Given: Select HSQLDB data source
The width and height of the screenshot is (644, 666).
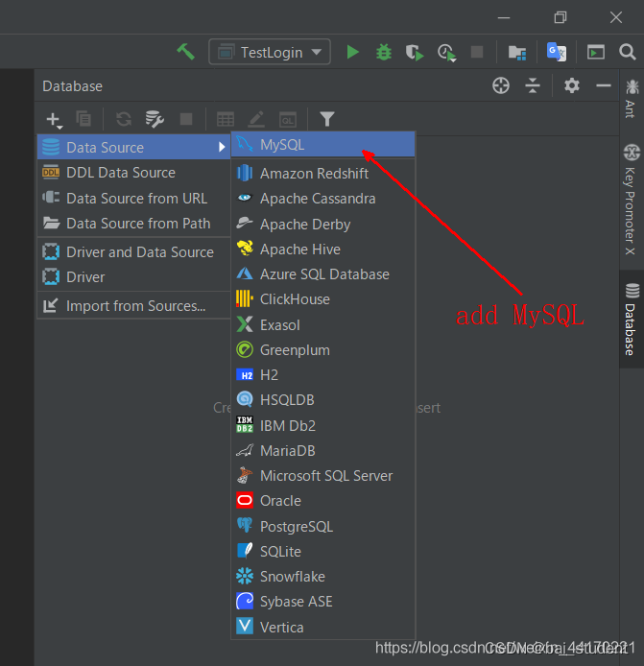Looking at the screenshot, I should coord(322,399).
